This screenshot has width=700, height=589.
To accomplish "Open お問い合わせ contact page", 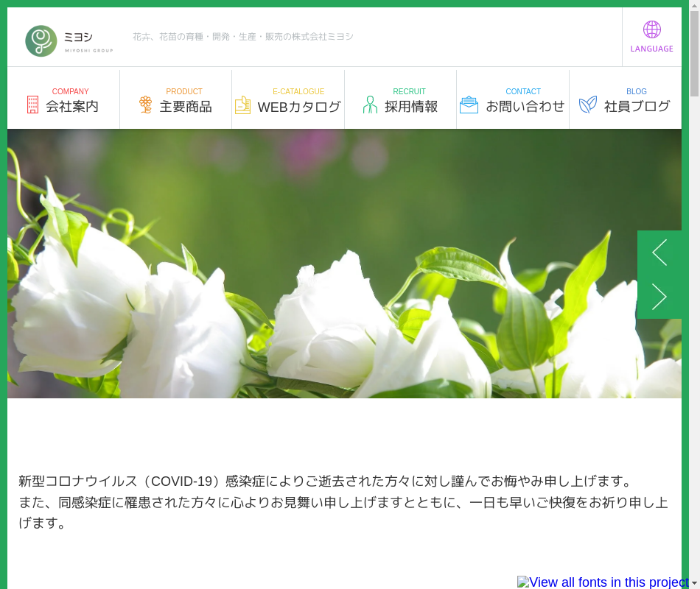I will coord(525,107).
